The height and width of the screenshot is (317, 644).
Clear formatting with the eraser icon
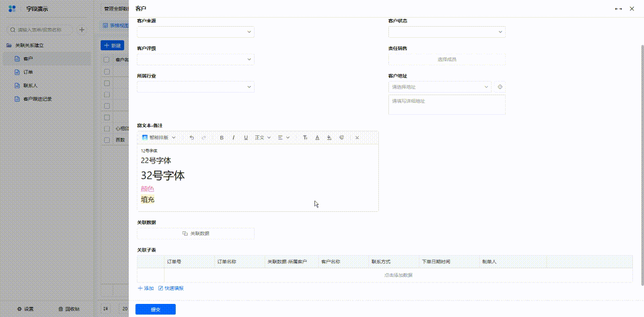pyautogui.click(x=342, y=137)
